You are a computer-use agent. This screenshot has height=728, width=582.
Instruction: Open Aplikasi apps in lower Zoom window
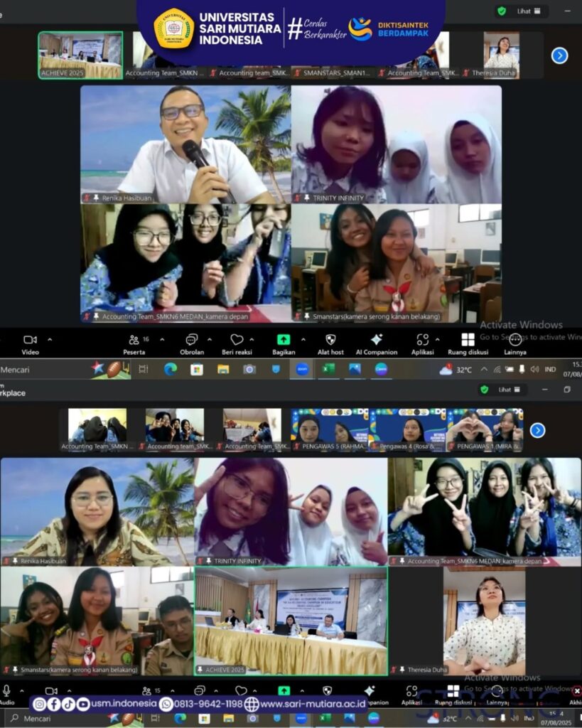coord(411,695)
